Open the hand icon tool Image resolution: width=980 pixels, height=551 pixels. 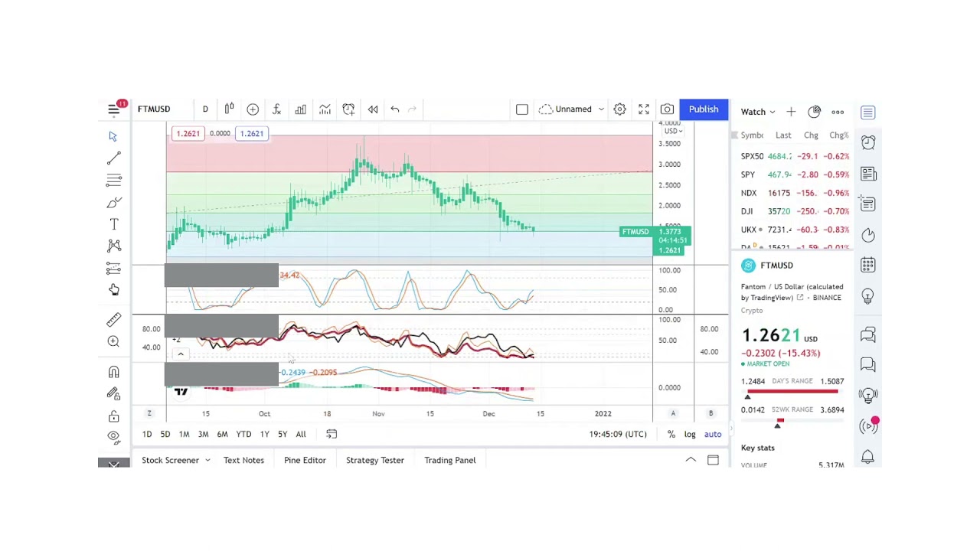113,289
